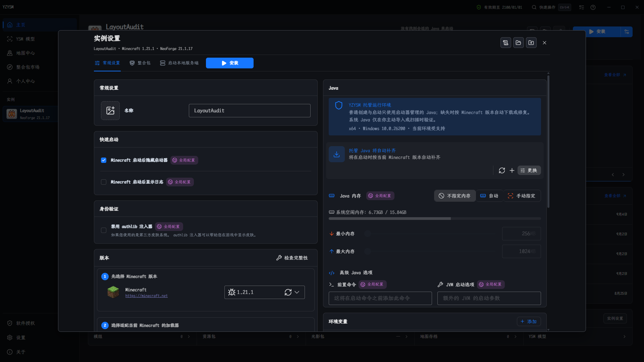Image resolution: width=644 pixels, height=362 pixels.
Task: Click 全局配置 badge next to authlib 注入器
Action: click(169, 227)
